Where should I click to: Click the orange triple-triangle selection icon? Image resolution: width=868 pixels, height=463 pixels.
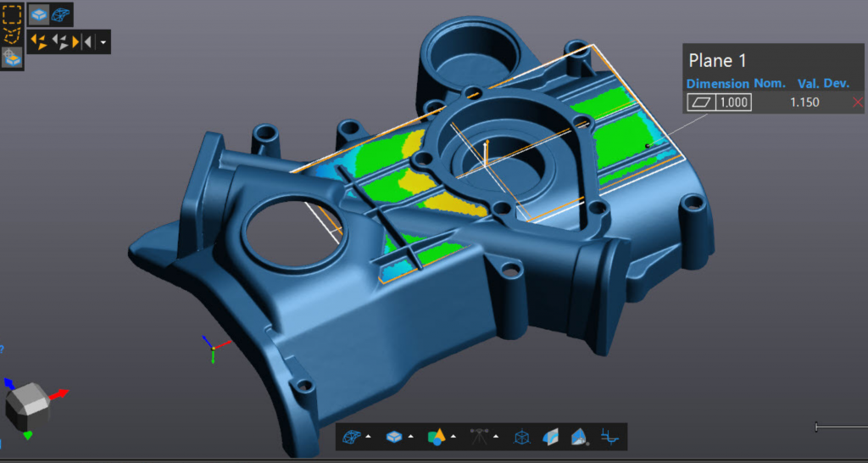pyautogui.click(x=38, y=41)
